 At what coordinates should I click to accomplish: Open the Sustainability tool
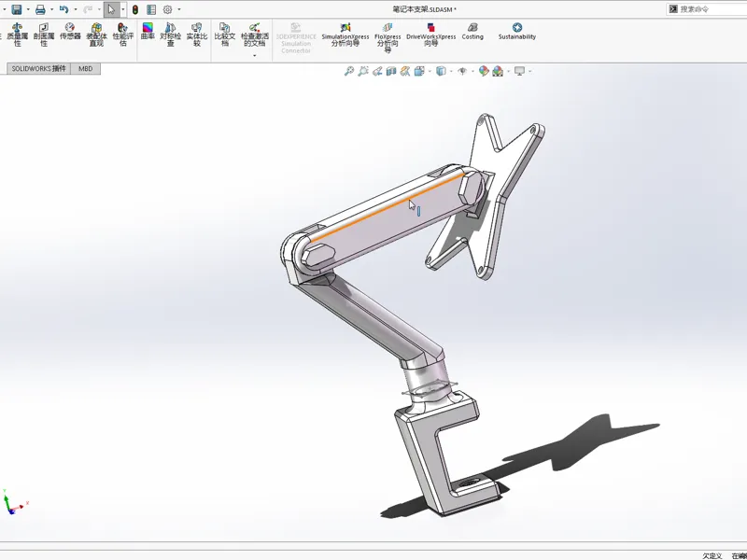pyautogui.click(x=517, y=32)
